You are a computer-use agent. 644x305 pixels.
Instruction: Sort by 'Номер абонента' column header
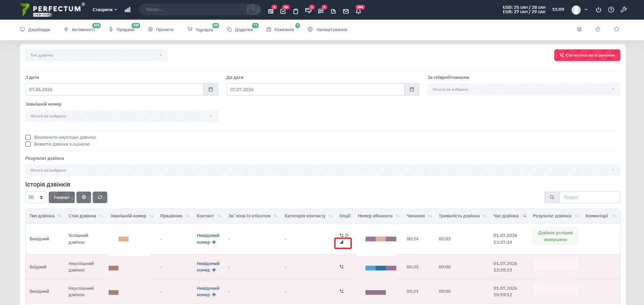[379, 216]
